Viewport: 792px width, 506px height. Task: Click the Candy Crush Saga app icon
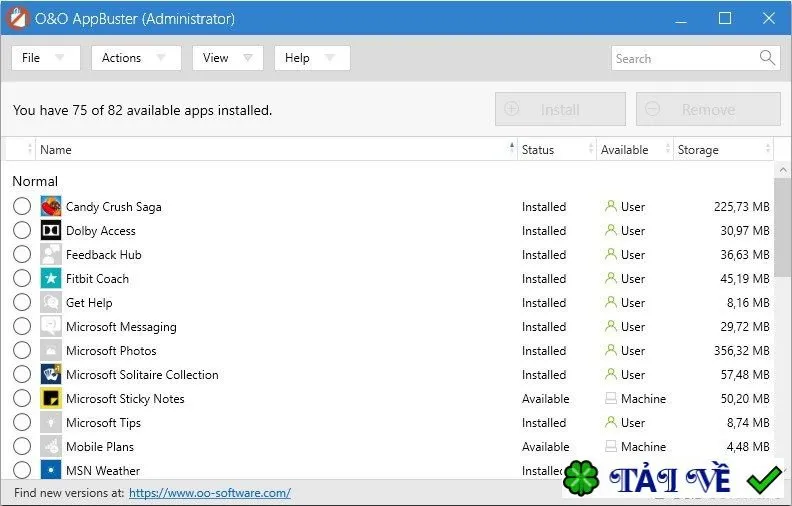51,207
